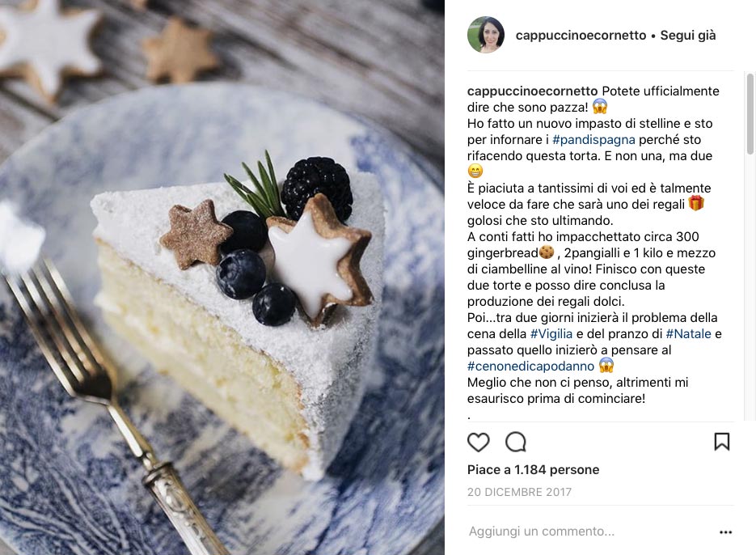
Task: Open the three-dots more options menu
Action: tap(725, 532)
